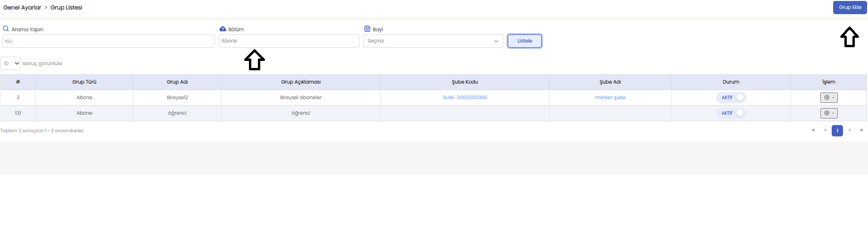Open the results per page dropdown
The width and height of the screenshot is (868, 227).
(x=11, y=63)
